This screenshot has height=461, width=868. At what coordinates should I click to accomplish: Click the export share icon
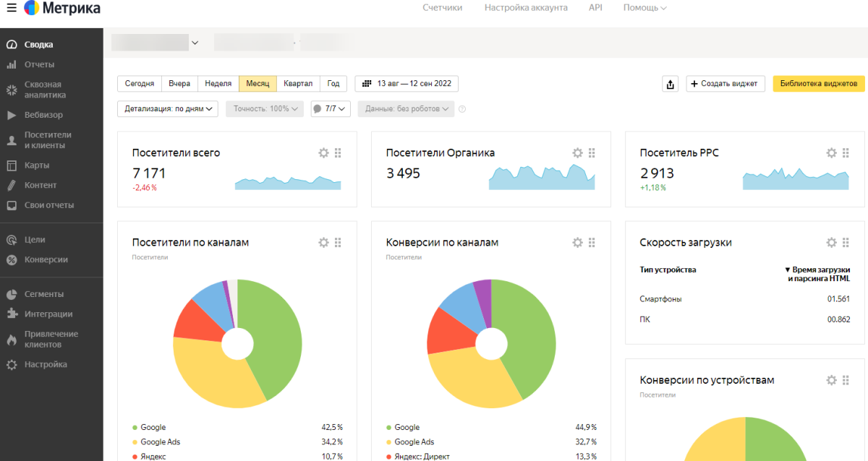[671, 84]
